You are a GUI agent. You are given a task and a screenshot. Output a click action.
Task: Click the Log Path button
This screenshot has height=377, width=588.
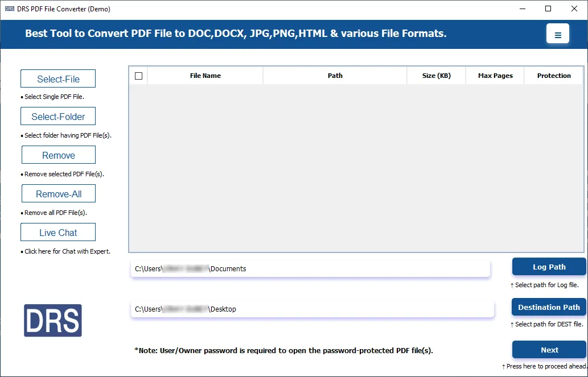click(x=549, y=267)
